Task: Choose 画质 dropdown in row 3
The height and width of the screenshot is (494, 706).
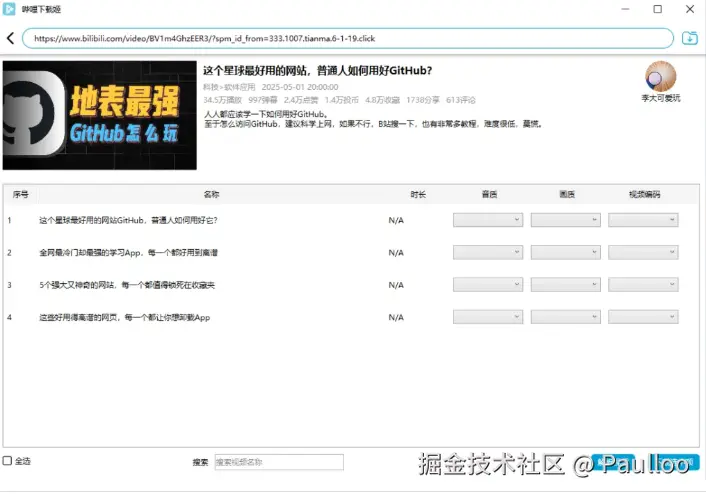Action: [x=566, y=285]
